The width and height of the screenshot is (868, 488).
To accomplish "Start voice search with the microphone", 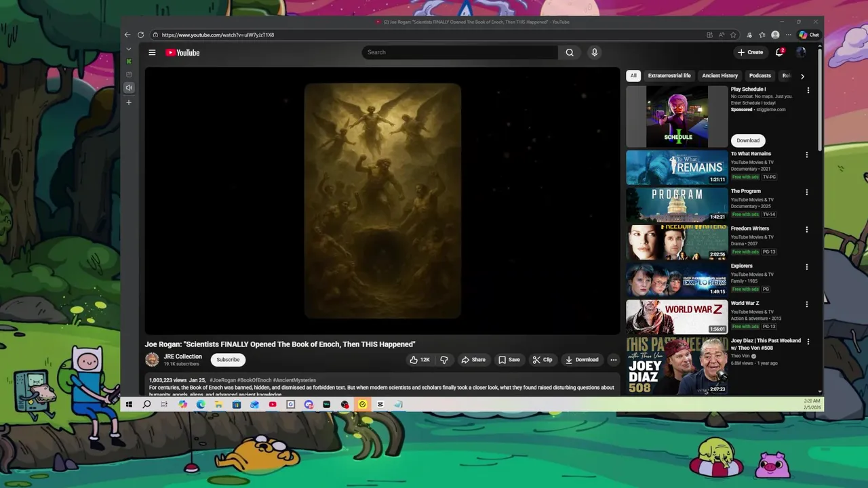I will point(594,52).
